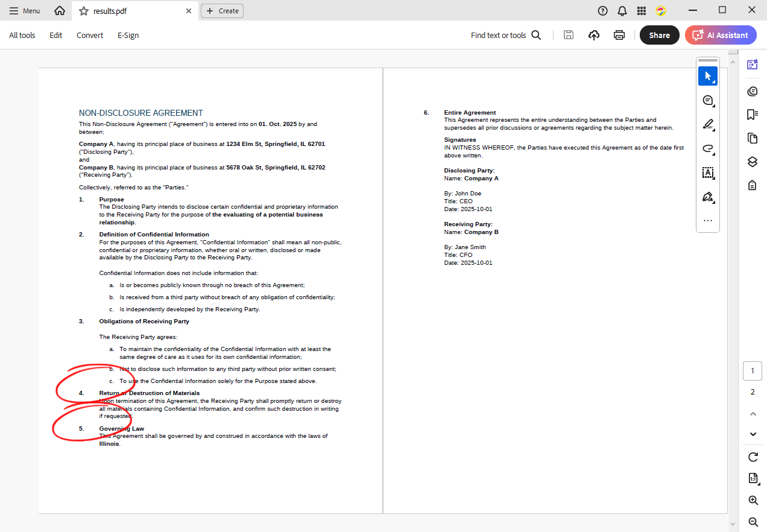Click 'Entire Agreement' heading on page two
The width and height of the screenshot is (767, 532).
[470, 113]
